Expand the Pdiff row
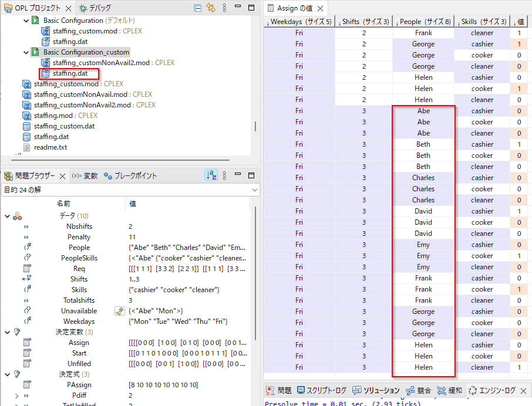The width and height of the screenshot is (532, 406). tap(16, 395)
